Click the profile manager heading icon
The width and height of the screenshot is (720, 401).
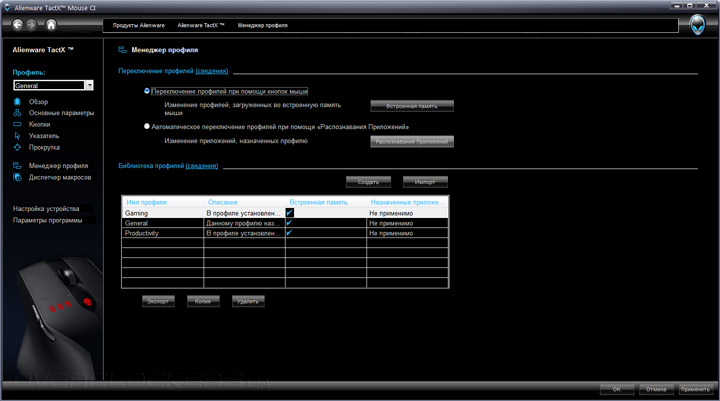pos(122,50)
